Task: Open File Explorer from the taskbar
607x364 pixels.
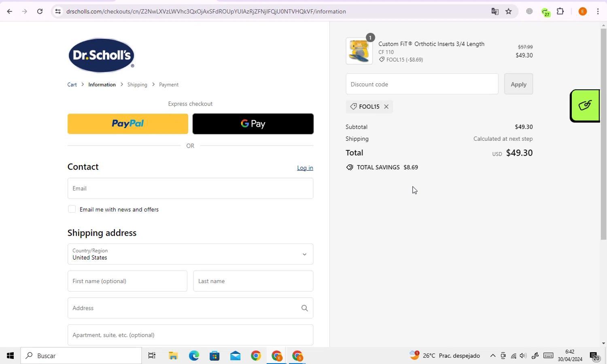Action: 173,356
